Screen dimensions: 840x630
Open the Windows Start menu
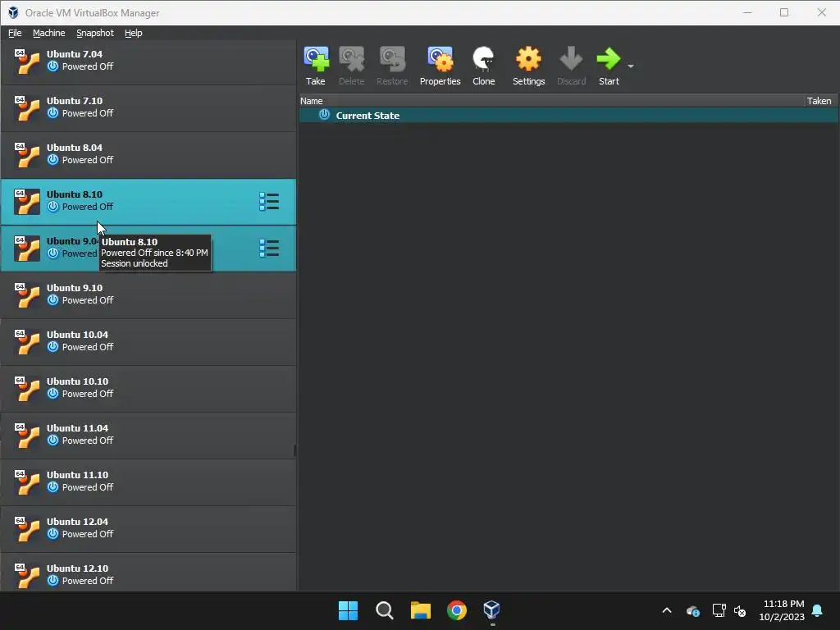(348, 610)
